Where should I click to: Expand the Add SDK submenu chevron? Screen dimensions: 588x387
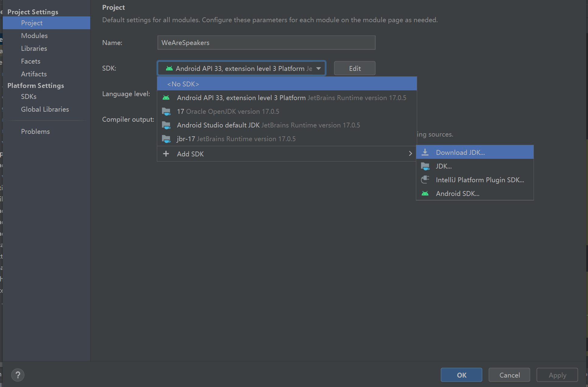point(410,154)
